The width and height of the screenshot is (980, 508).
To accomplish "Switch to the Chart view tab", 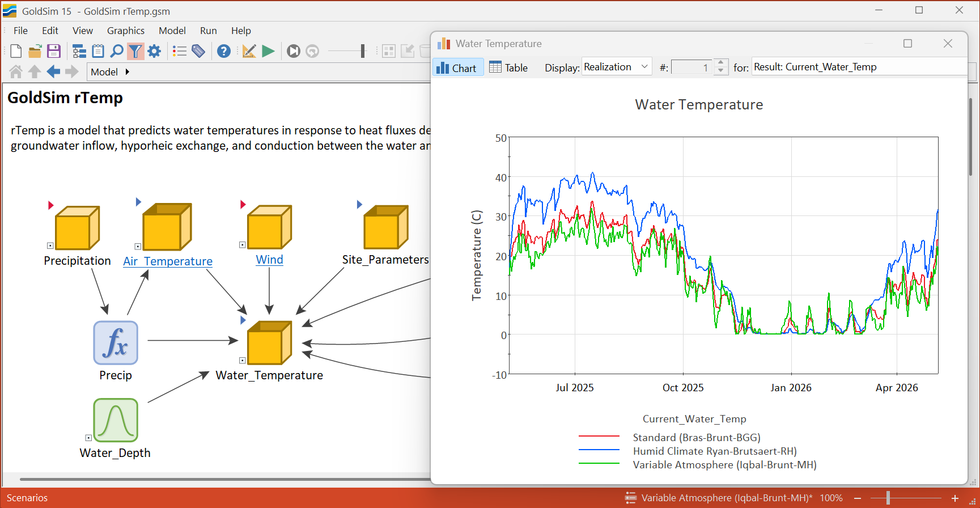I will pyautogui.click(x=458, y=67).
